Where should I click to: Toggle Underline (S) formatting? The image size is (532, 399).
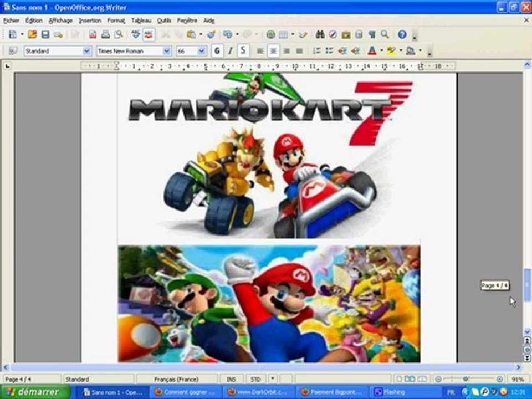tap(243, 51)
